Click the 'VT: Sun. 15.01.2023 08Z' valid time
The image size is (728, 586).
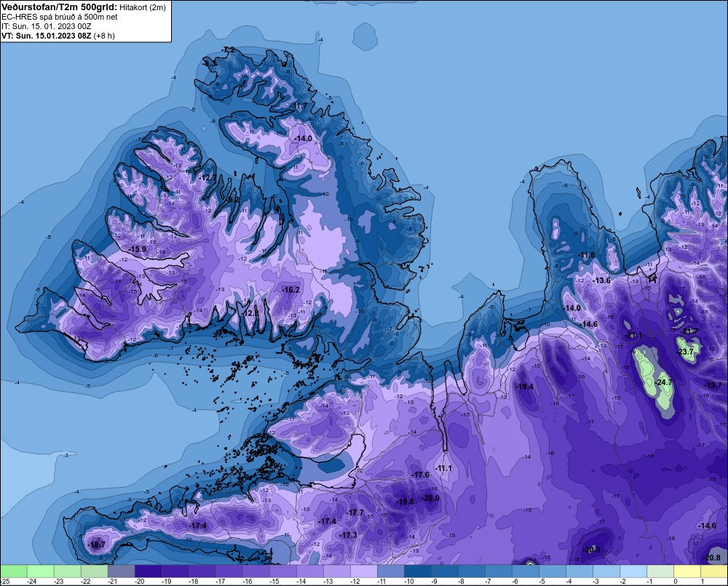[x=47, y=36]
